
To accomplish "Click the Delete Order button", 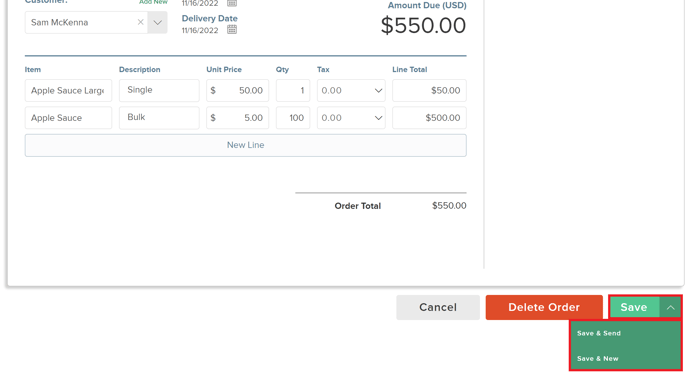I will [544, 307].
